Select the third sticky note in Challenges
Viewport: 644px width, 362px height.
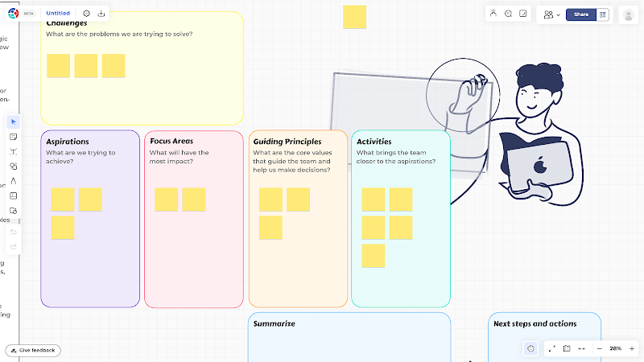(x=114, y=66)
